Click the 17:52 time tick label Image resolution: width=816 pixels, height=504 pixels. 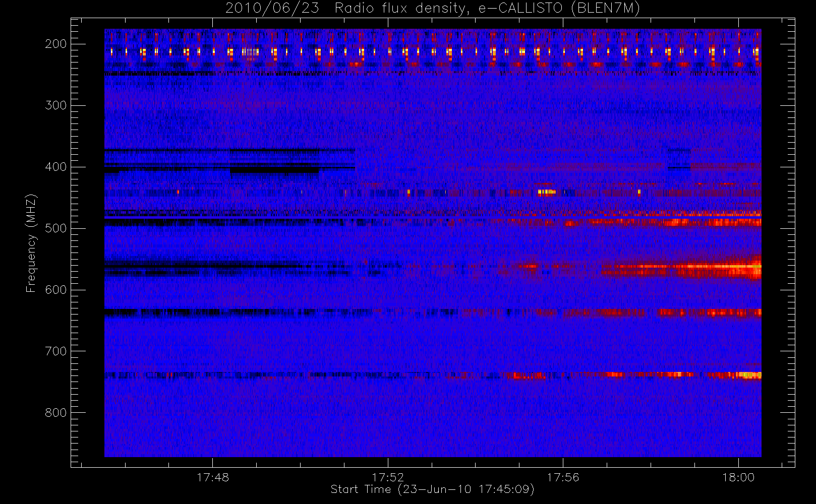point(388,477)
